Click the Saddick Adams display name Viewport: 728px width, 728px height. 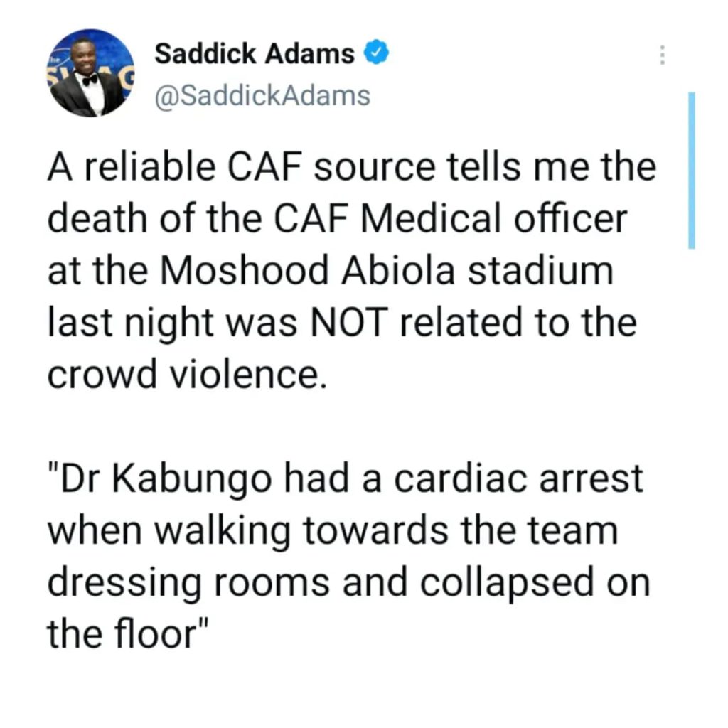click(x=254, y=54)
